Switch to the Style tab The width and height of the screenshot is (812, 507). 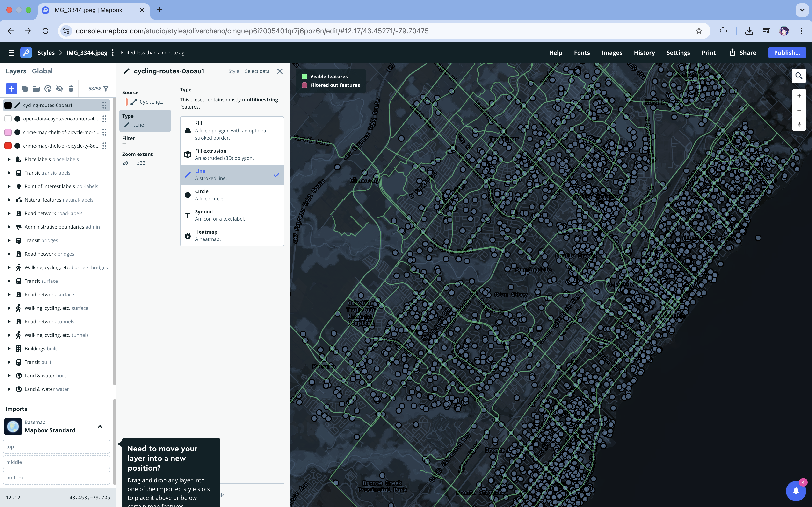[233, 71]
